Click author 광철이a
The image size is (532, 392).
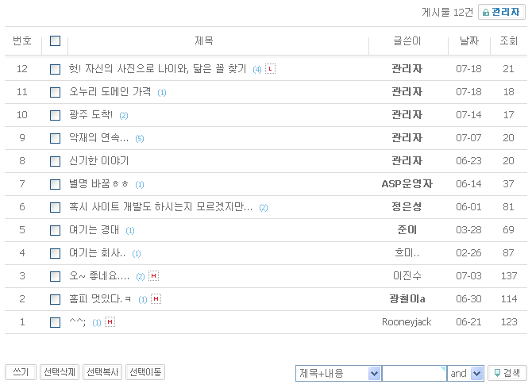407,298
